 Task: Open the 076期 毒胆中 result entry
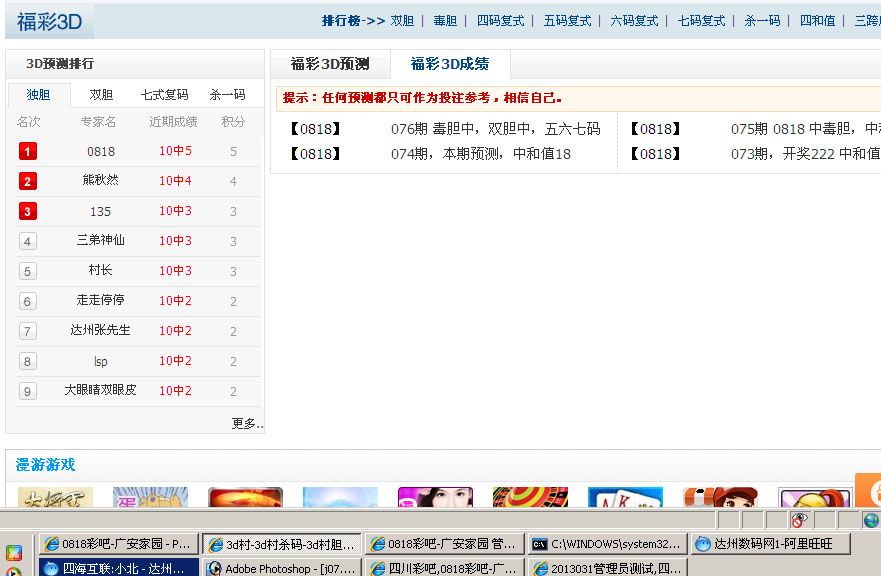(x=496, y=129)
